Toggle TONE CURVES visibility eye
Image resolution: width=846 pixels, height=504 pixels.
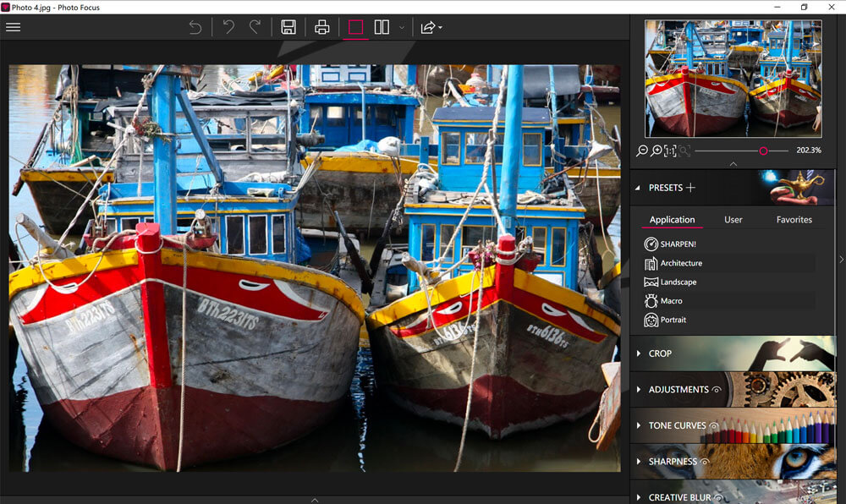[x=713, y=426]
